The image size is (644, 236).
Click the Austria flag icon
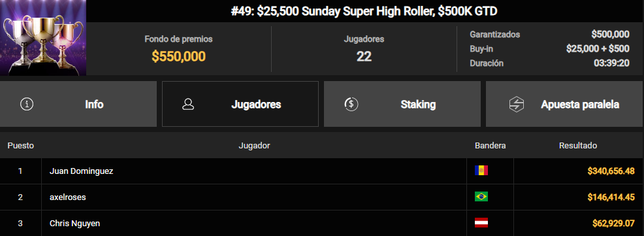(481, 223)
